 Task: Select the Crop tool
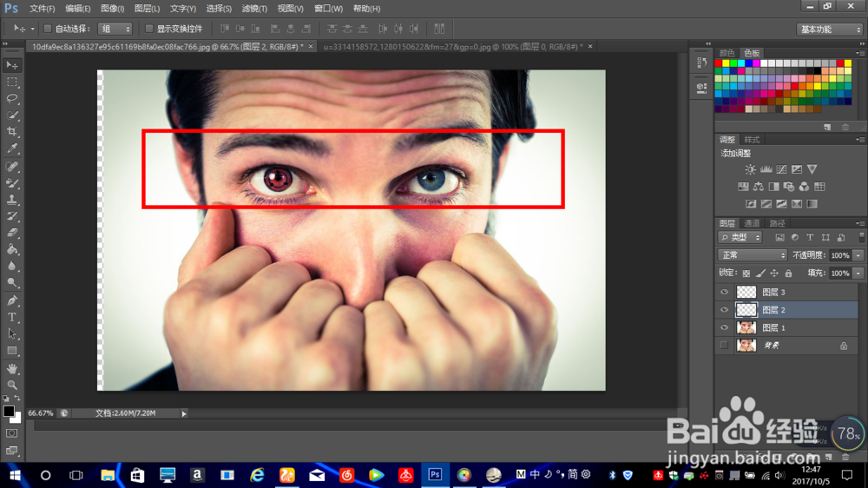(x=12, y=132)
